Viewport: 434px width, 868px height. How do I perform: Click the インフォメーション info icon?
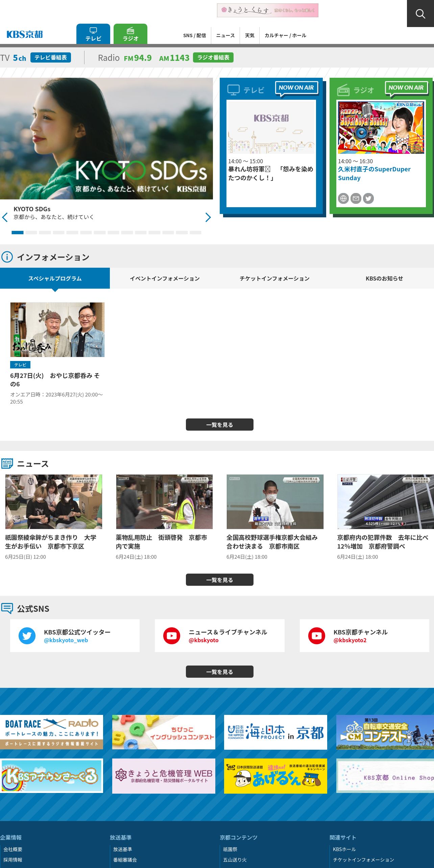point(7,257)
